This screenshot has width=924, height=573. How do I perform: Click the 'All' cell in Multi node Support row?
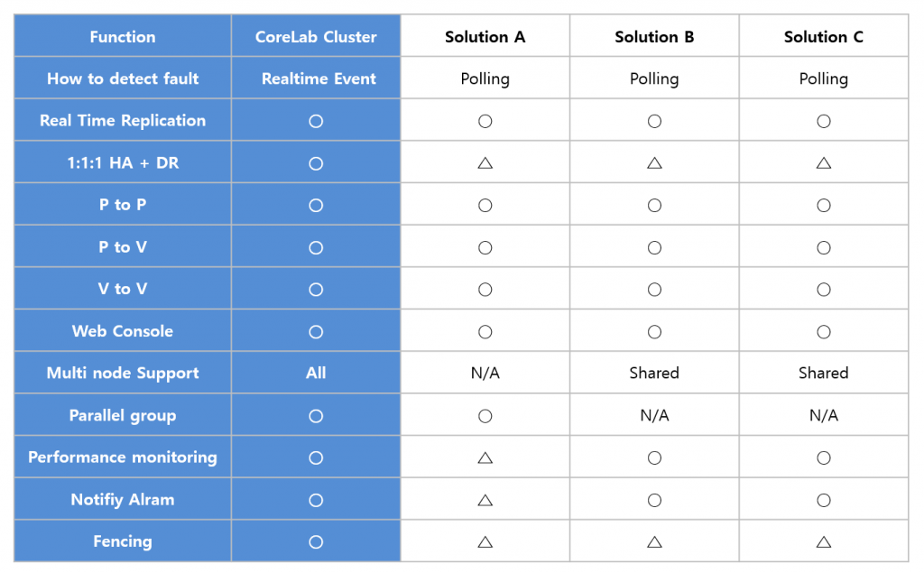coord(316,374)
